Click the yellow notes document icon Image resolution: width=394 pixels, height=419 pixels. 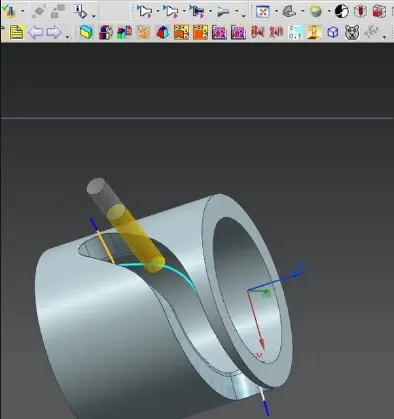click(16, 33)
